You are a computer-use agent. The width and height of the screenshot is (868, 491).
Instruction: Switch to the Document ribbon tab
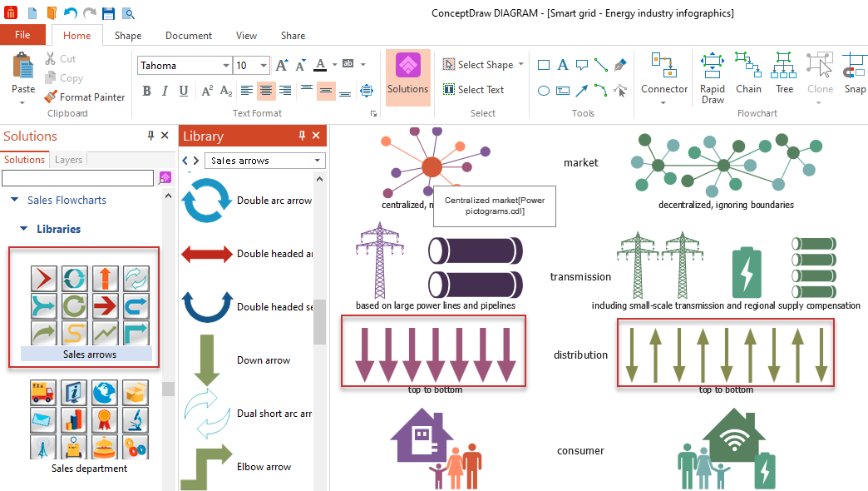click(189, 36)
